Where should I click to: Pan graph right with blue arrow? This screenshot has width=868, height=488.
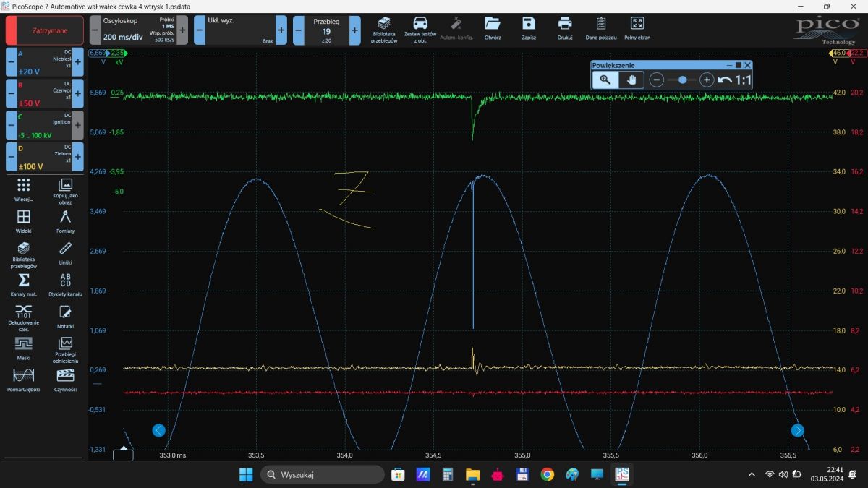798,430
